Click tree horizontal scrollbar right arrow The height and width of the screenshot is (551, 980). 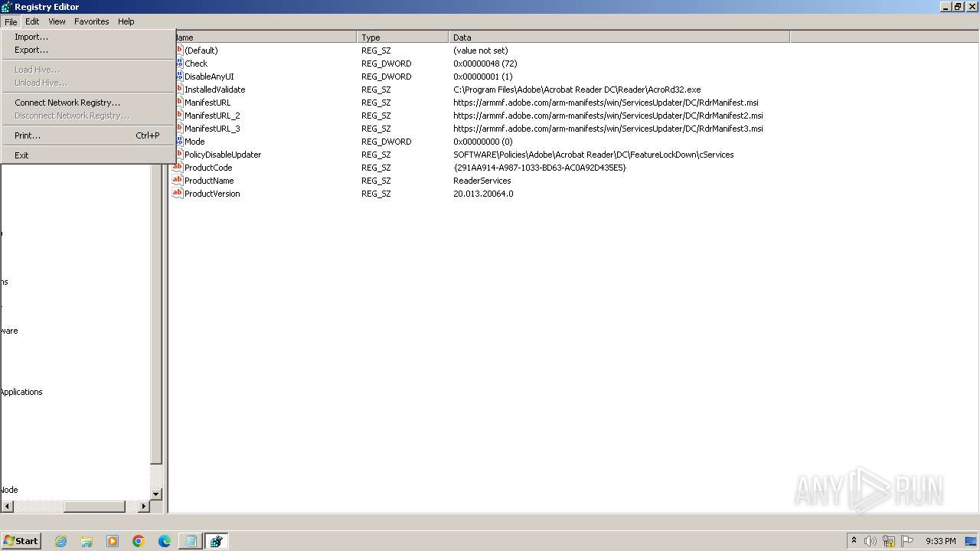tap(144, 507)
